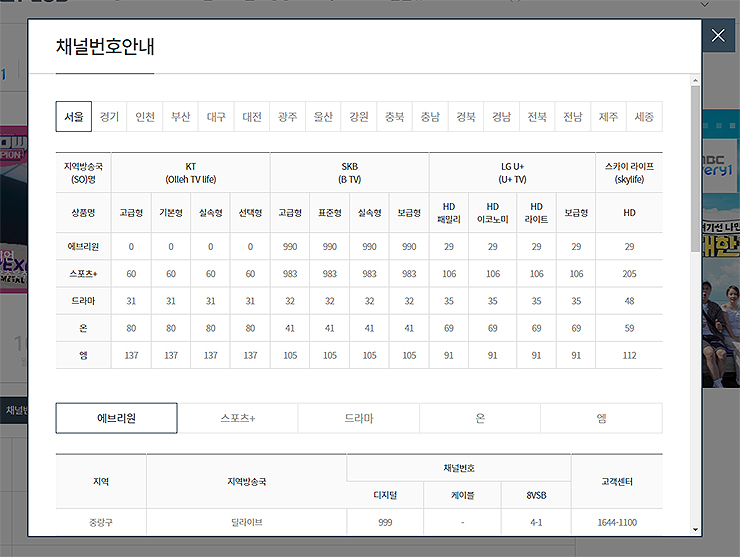Select the 전남 region tab
Image resolution: width=740 pixels, height=557 pixels.
tap(572, 117)
